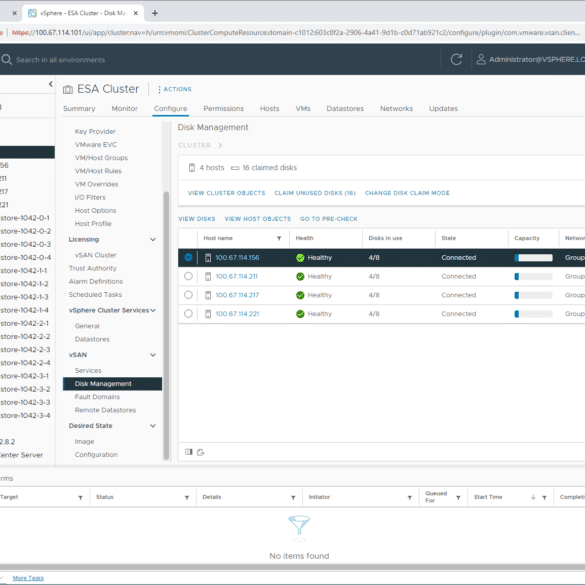
Task: Open the Datastores tab
Action: pyautogui.click(x=345, y=109)
